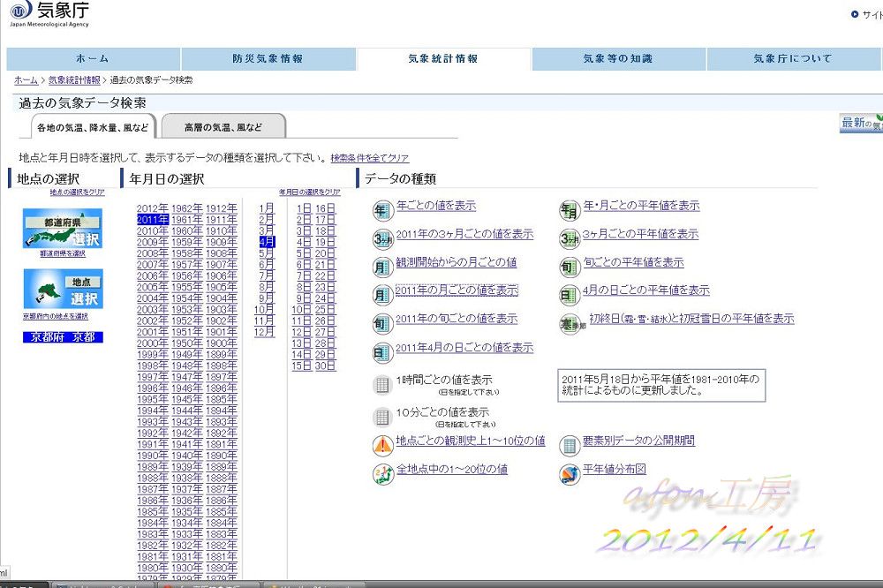Image resolution: width=883 pixels, height=588 pixels.
Task: Click the 都道府県選択 map icon
Action: 62,228
